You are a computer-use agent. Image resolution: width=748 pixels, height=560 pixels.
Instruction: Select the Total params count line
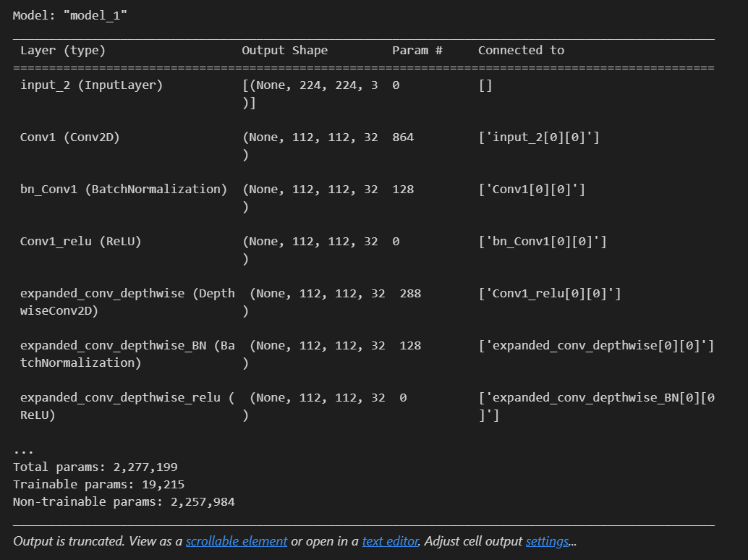(x=98, y=467)
